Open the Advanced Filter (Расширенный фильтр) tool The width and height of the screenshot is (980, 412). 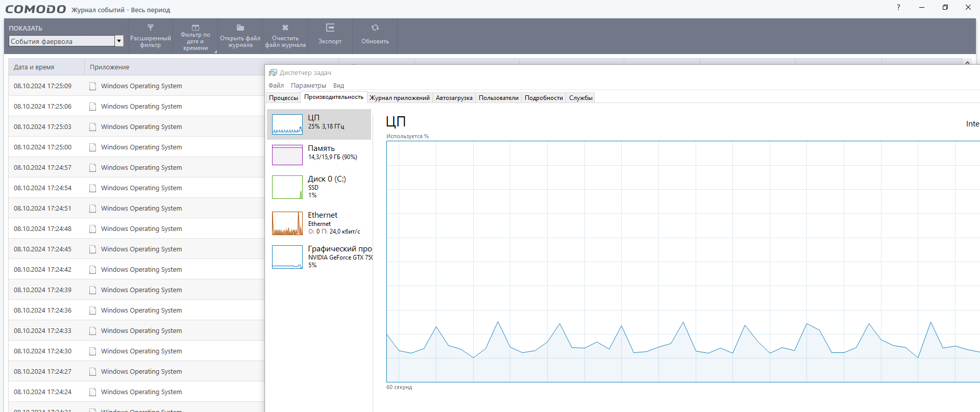(150, 36)
